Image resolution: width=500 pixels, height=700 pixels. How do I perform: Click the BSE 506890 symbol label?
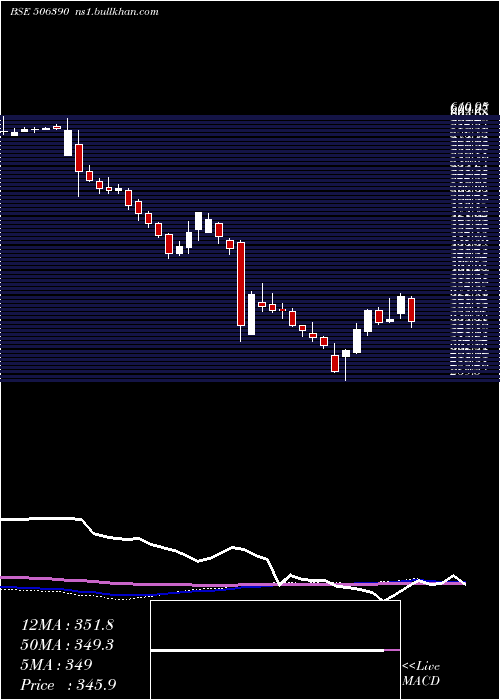coord(39,11)
